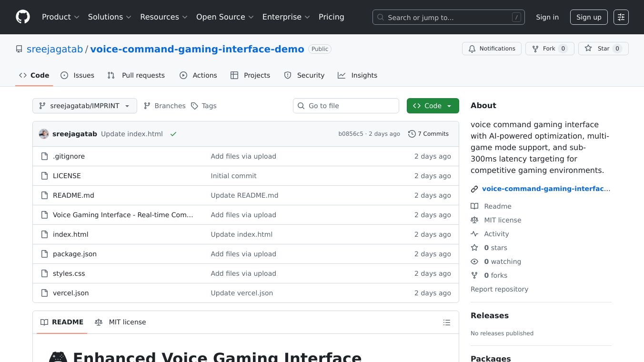Open the Notifications bell button

[491, 49]
